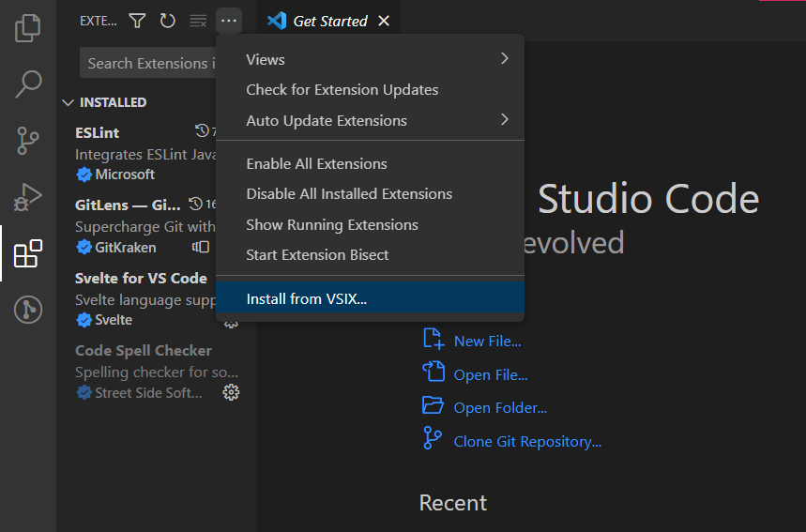Open the Search view in activity bar
Screen dimensions: 806x532
point(28,84)
